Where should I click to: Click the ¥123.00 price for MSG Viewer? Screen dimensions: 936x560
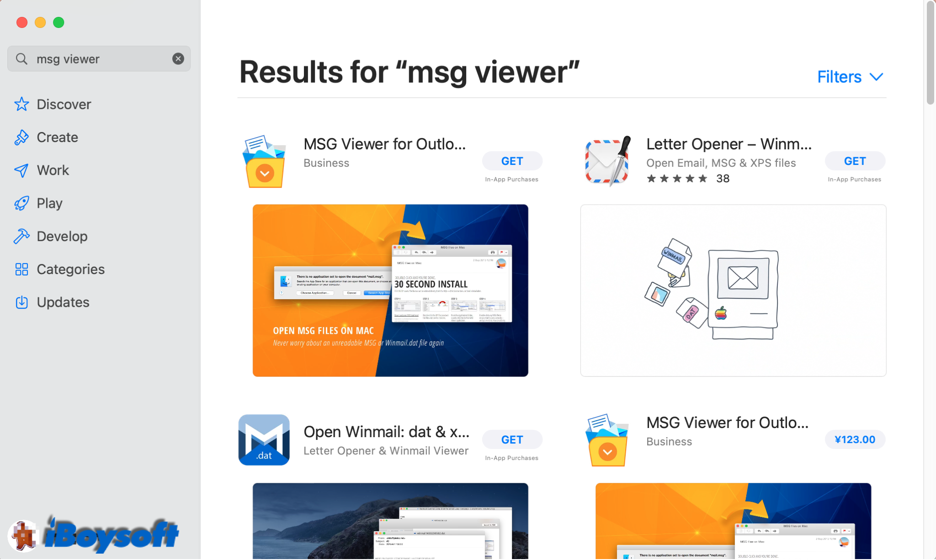tap(854, 439)
